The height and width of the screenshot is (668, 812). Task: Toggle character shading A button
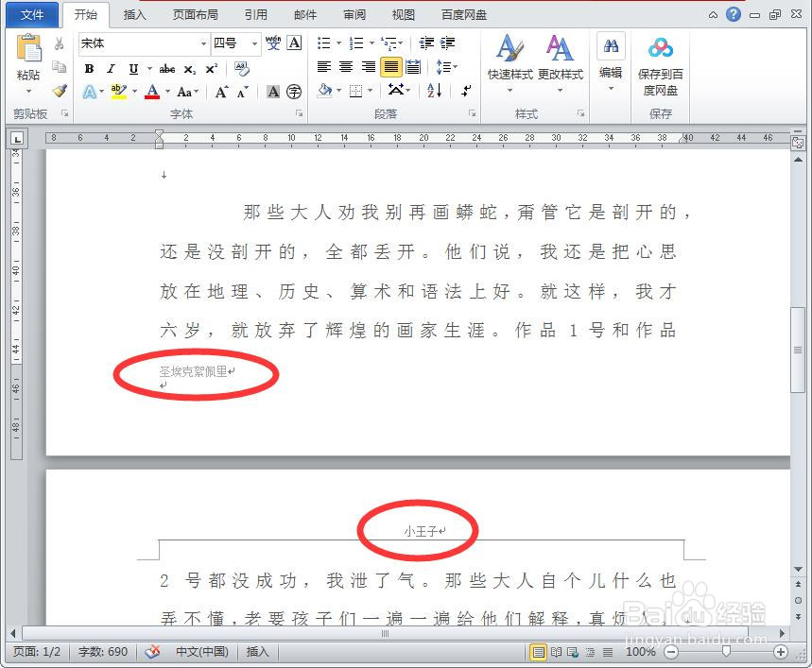pos(273,92)
